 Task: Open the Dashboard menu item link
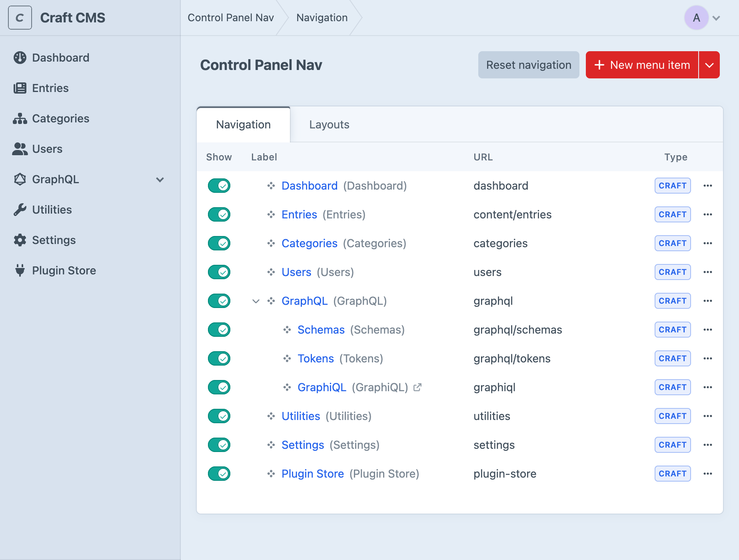click(x=310, y=186)
